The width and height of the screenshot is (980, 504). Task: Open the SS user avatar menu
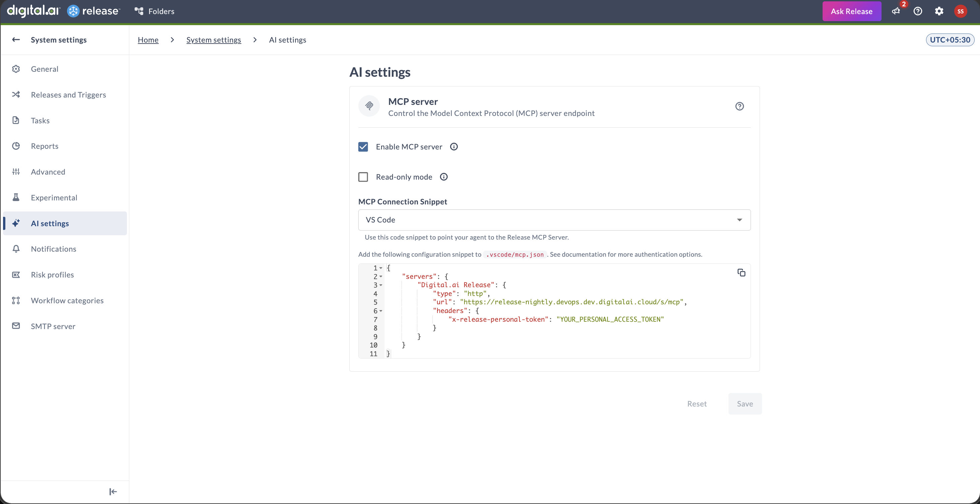click(x=960, y=11)
